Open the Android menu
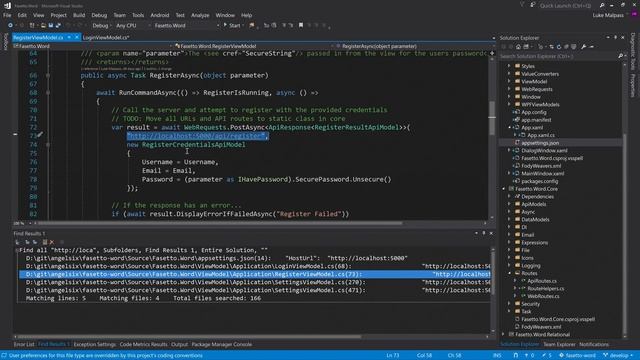 [160, 15]
